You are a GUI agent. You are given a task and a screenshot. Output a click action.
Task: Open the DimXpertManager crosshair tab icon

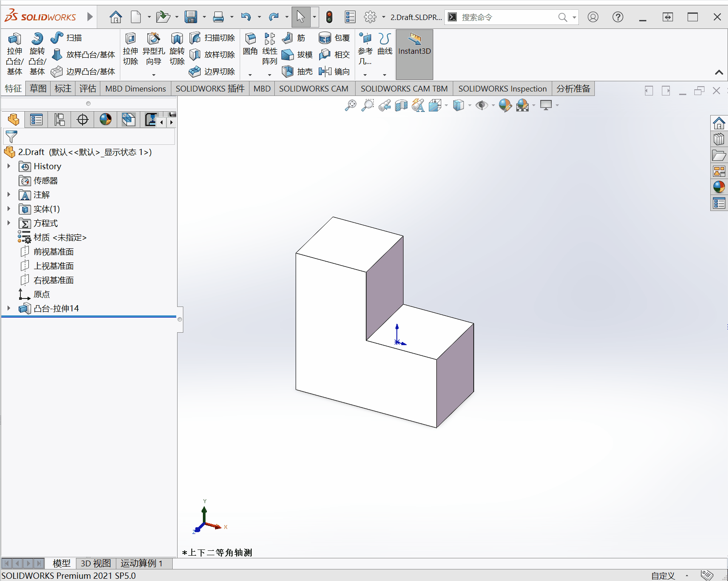coord(83,119)
